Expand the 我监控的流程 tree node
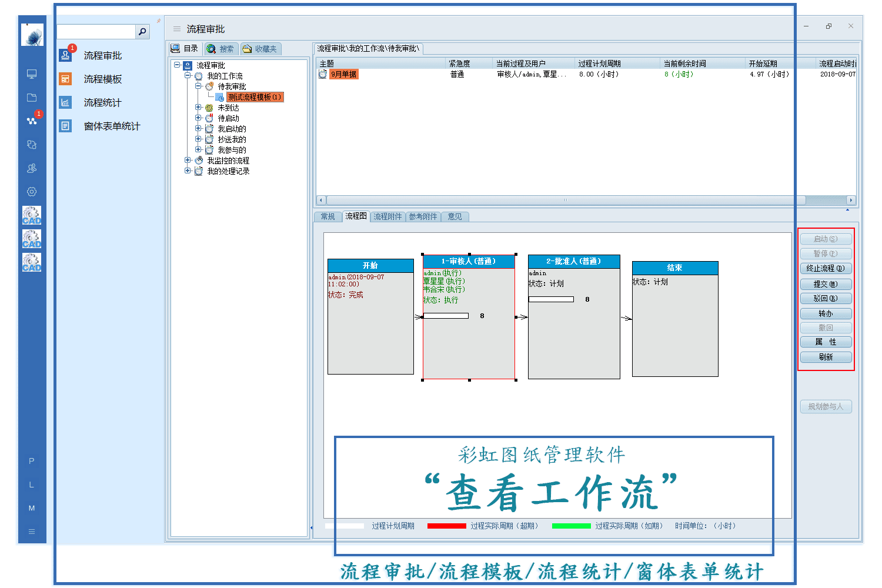 coord(188,161)
